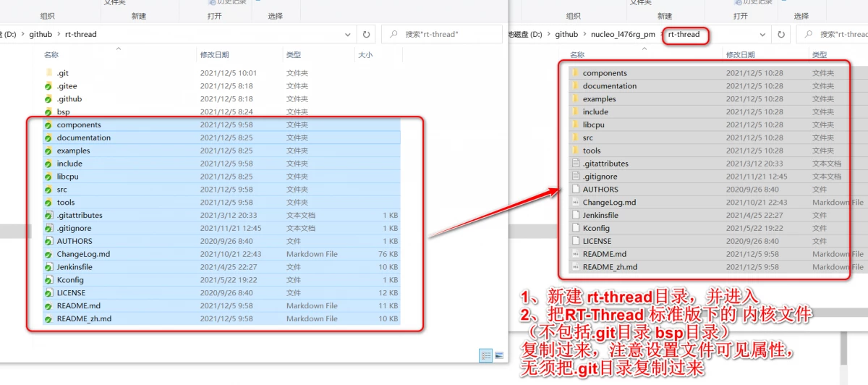This screenshot has height=385, width=868.
Task: Select .gitignore in left window
Action: 74,229
